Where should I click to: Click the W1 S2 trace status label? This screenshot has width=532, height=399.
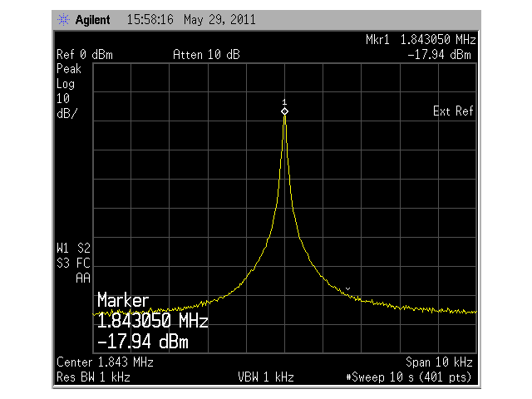pyautogui.click(x=73, y=249)
